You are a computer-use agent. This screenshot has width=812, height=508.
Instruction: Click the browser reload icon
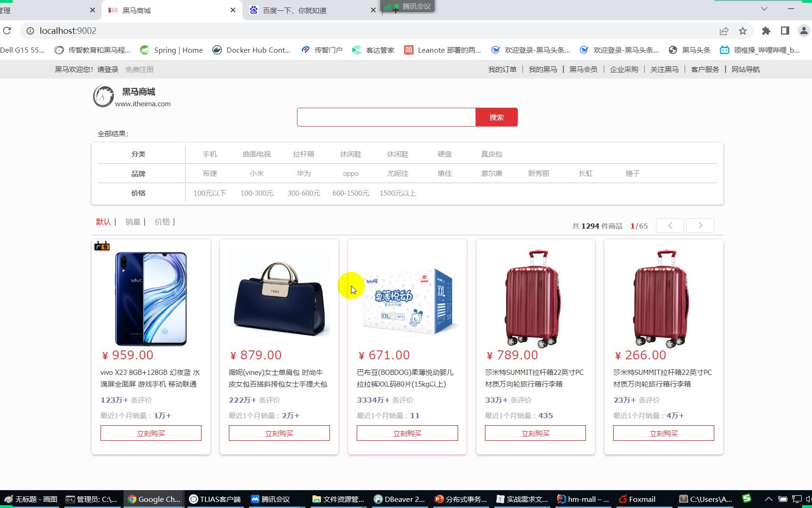click(7, 31)
